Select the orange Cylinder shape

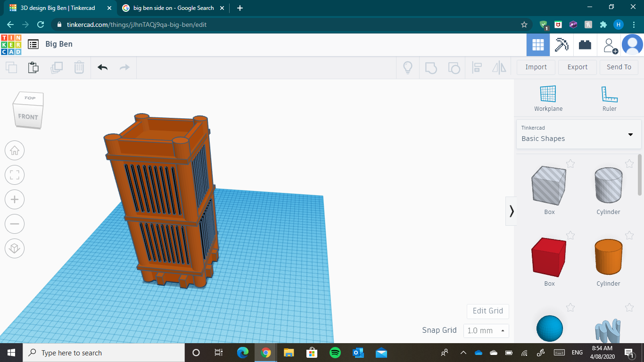(608, 257)
